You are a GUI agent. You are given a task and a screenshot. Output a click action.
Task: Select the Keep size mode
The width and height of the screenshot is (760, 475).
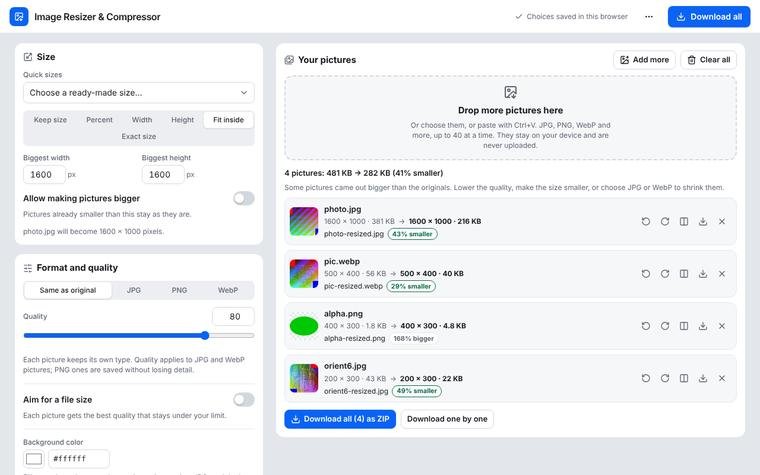[x=50, y=120]
